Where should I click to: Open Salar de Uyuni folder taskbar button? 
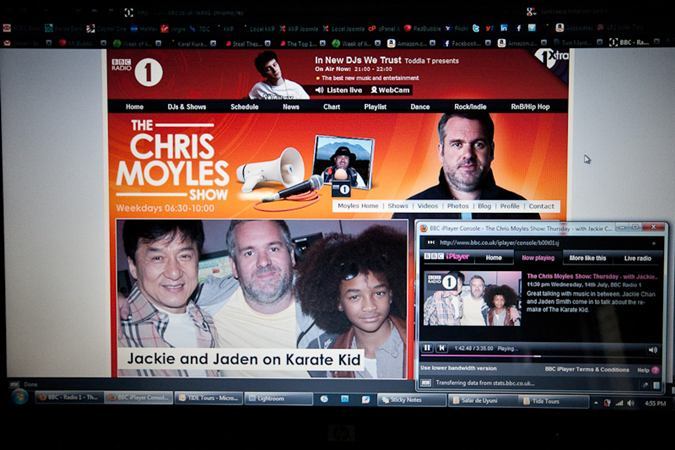pos(482,400)
